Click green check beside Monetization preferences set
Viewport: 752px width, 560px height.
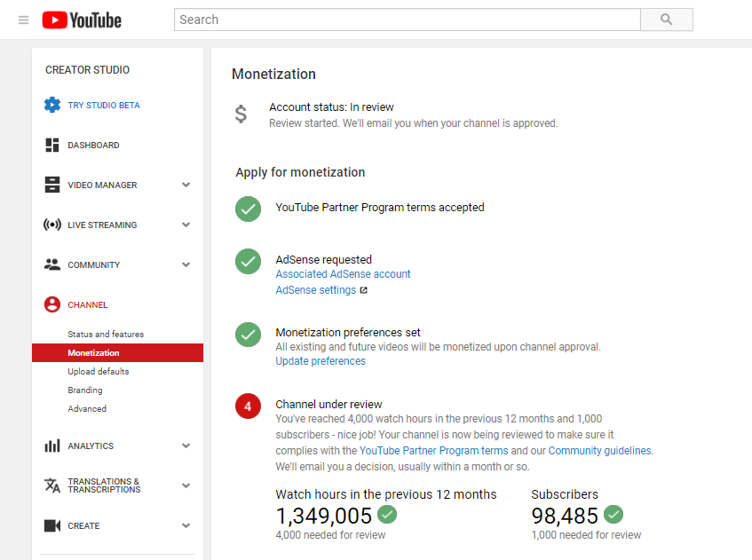click(248, 335)
